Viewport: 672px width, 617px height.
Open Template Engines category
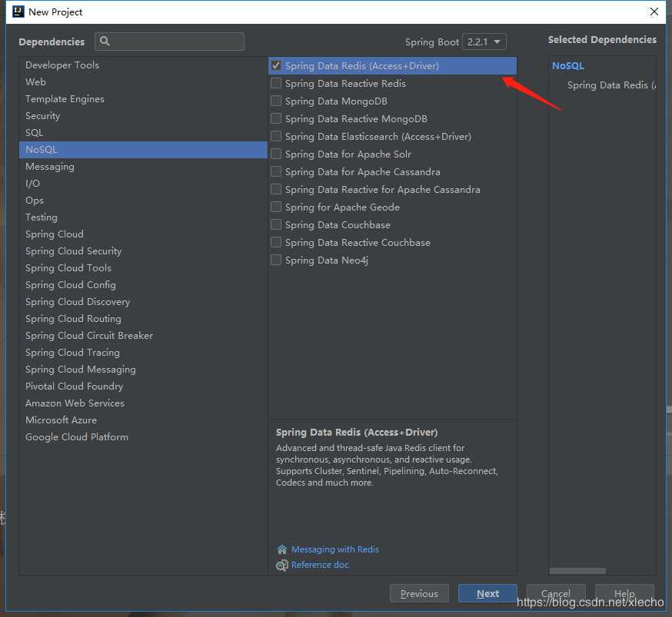pyautogui.click(x=143, y=99)
